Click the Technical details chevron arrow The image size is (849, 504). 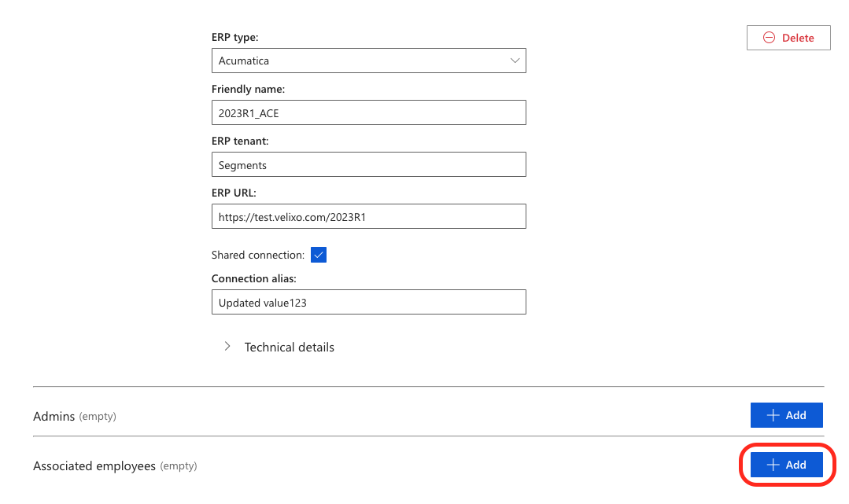(227, 347)
